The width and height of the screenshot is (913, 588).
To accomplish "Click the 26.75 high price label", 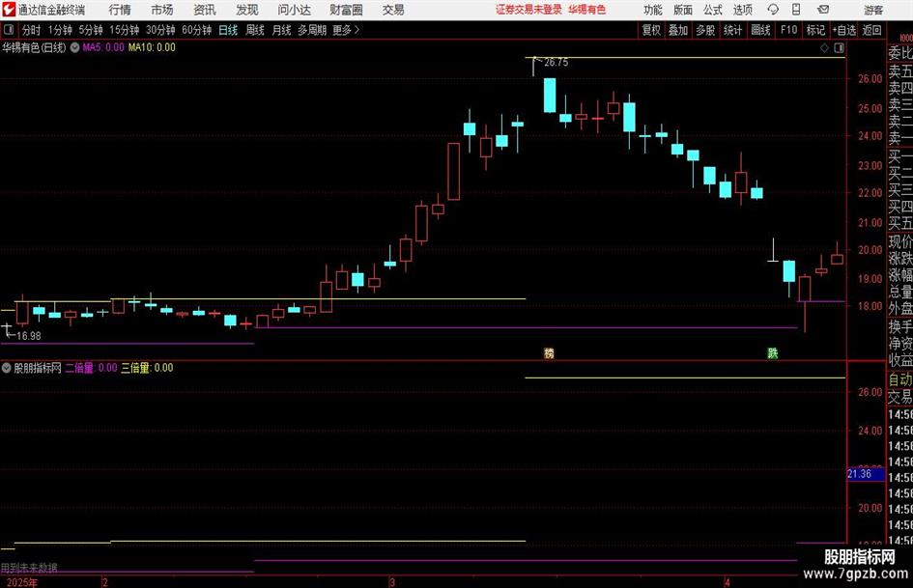I will (556, 63).
